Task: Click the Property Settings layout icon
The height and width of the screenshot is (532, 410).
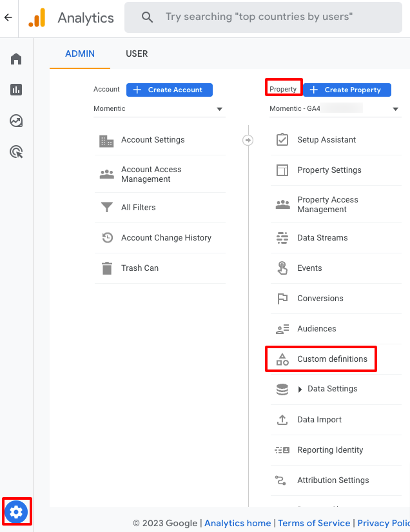Action: point(282,170)
